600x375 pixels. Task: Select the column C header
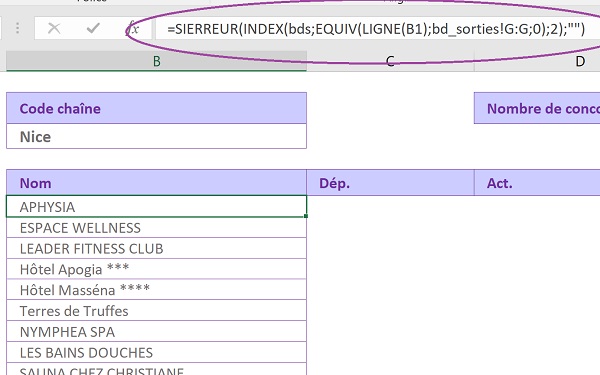[390, 61]
